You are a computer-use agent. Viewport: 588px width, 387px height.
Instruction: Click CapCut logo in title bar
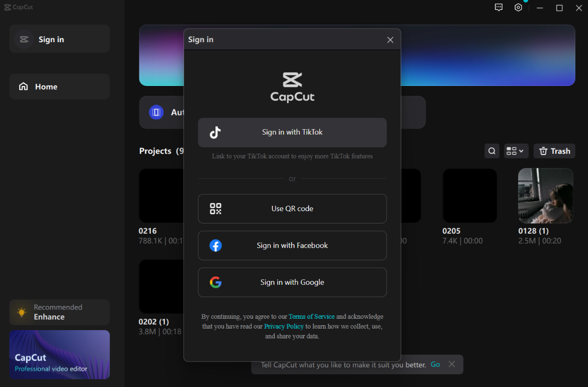point(18,7)
